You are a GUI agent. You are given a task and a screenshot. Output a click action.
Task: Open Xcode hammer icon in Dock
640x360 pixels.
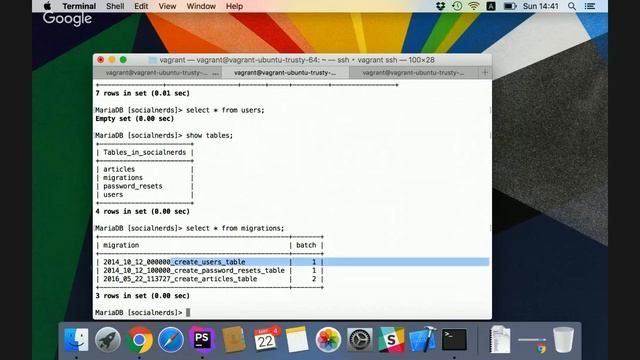[423, 340]
